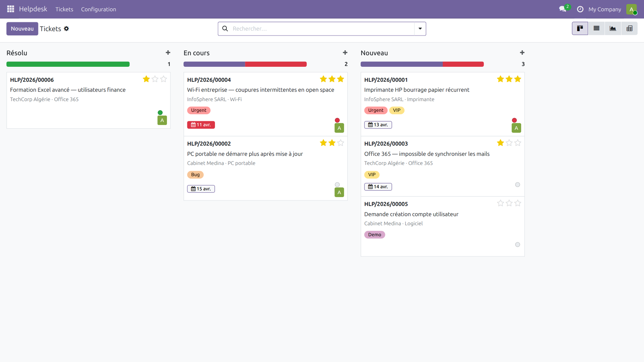Add a ticket to the En cours column

point(345,53)
